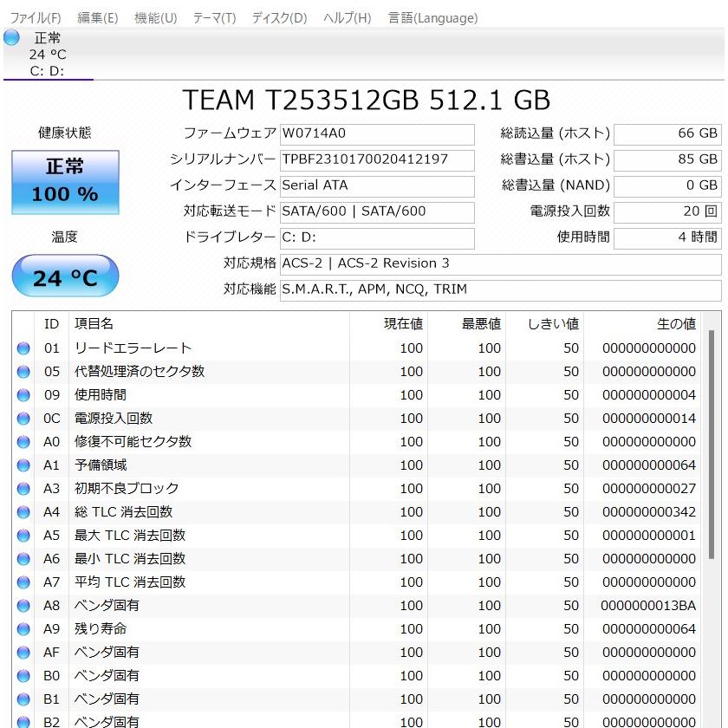Click the ACS-2 | ACS-2 Revision 3 field
Screen dimensions: 728x728
tap(501, 264)
